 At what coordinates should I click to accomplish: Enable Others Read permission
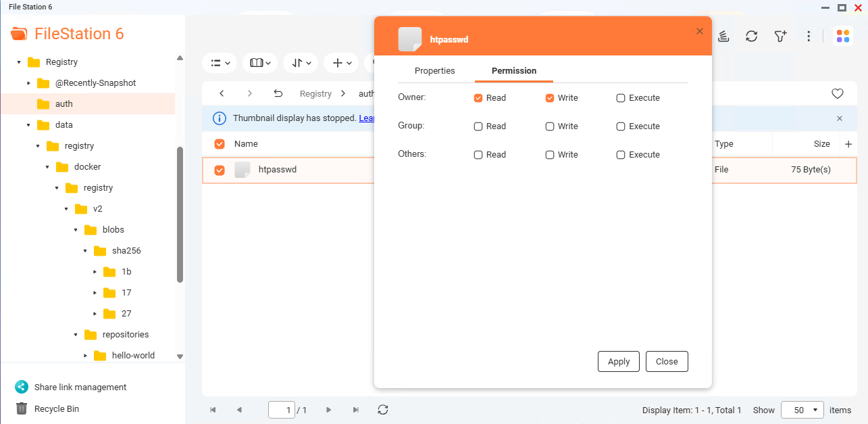(x=478, y=155)
